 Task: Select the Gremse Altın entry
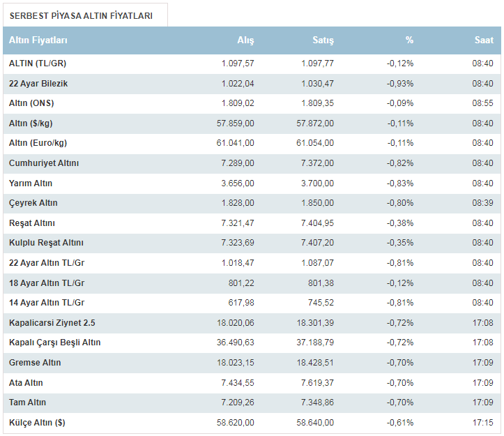(35, 363)
